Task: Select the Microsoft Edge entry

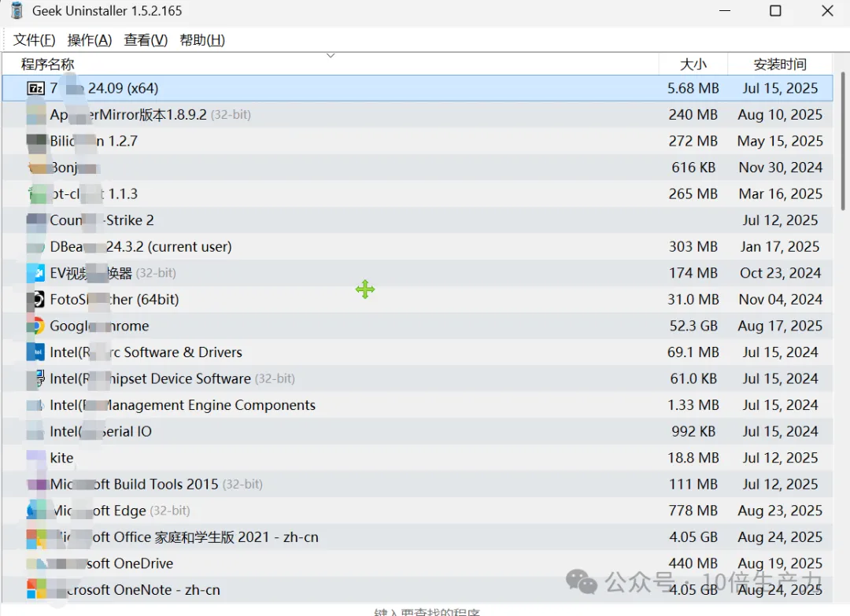Action: point(418,511)
